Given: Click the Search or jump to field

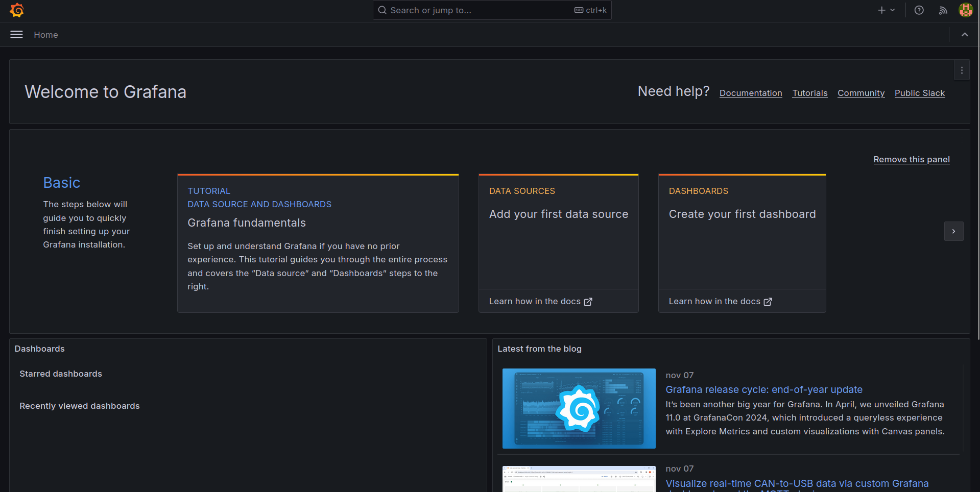Looking at the screenshot, I should tap(492, 10).
